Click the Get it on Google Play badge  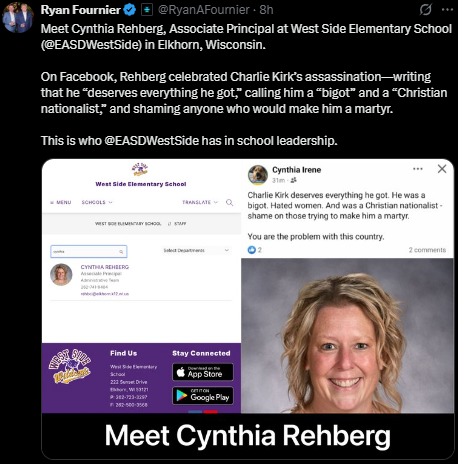203,395
